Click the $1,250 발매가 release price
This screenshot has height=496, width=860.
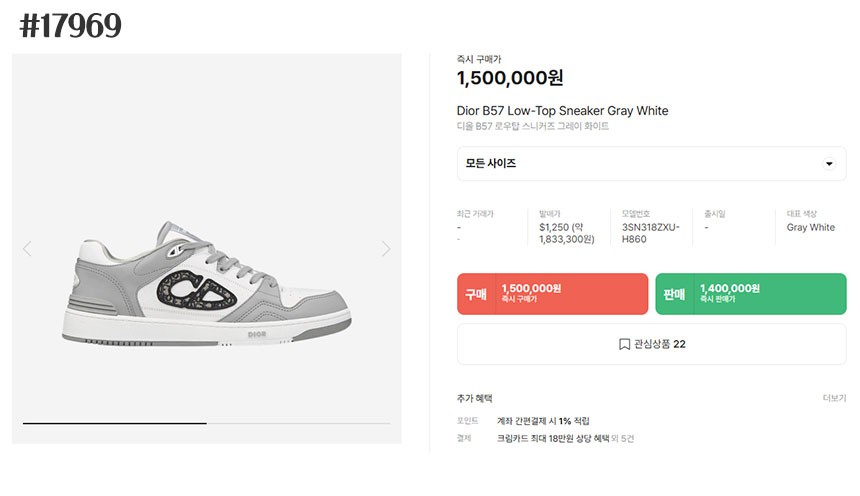coord(557,227)
